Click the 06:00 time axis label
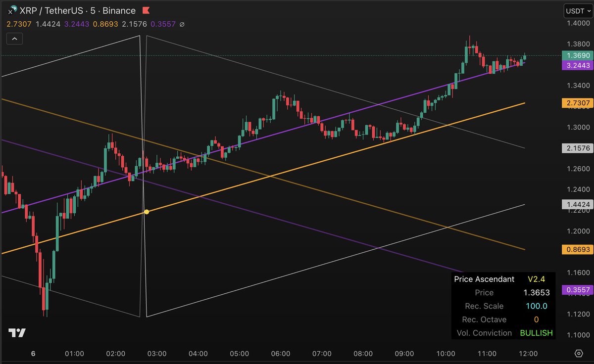The image size is (594, 364). coord(281,354)
